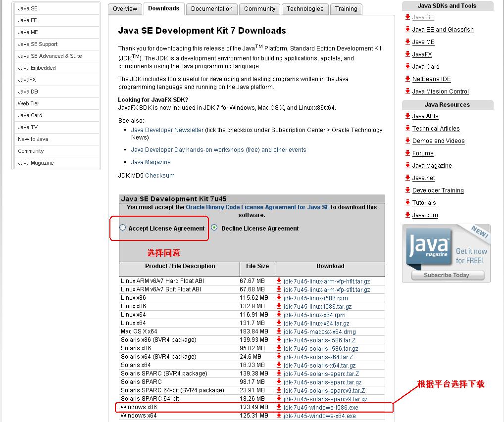Click the red arrow icon beside Technical Articles

407,128
